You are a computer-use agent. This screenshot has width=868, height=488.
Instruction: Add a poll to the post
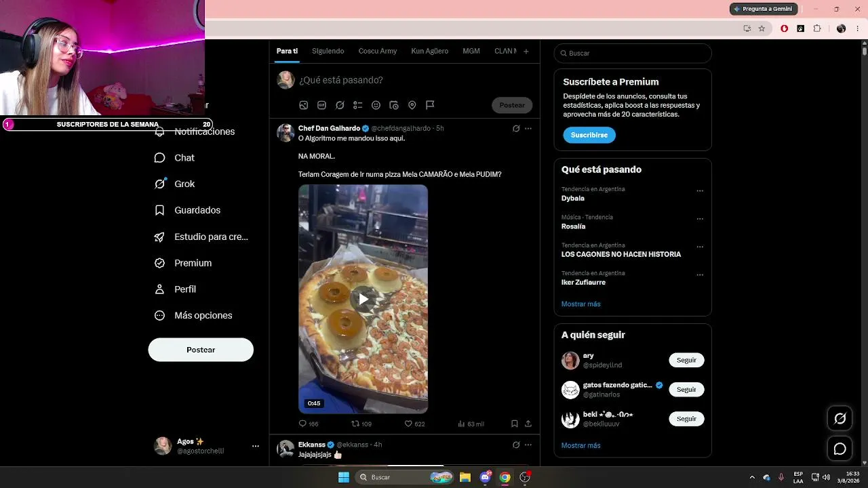[358, 105]
